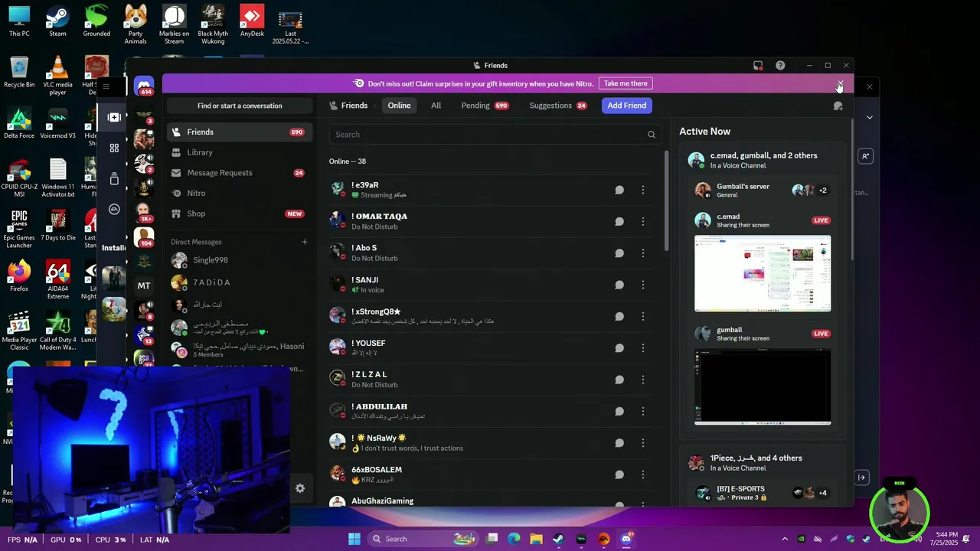
Task: Switch to the All friends tab
Action: (436, 106)
